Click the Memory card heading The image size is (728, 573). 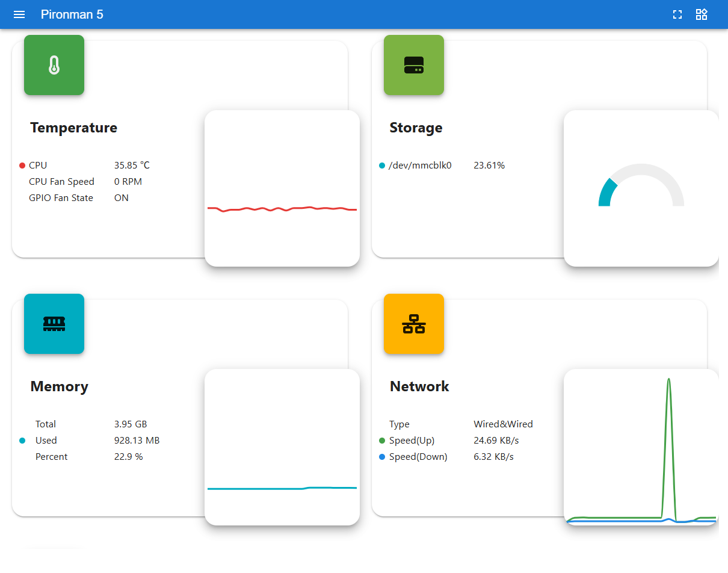pyautogui.click(x=60, y=386)
